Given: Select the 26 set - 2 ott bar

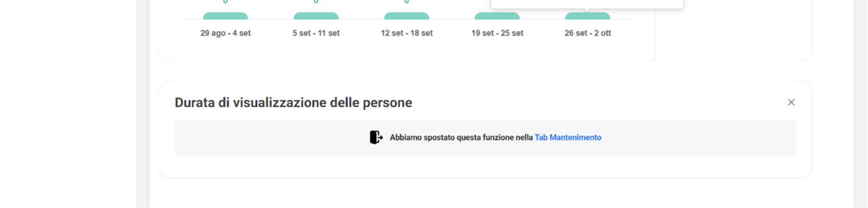Looking at the screenshot, I should 588,16.
